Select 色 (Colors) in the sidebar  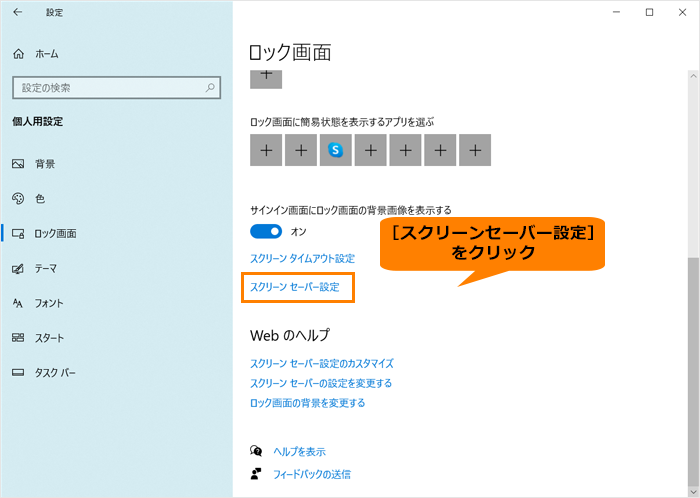pos(39,198)
